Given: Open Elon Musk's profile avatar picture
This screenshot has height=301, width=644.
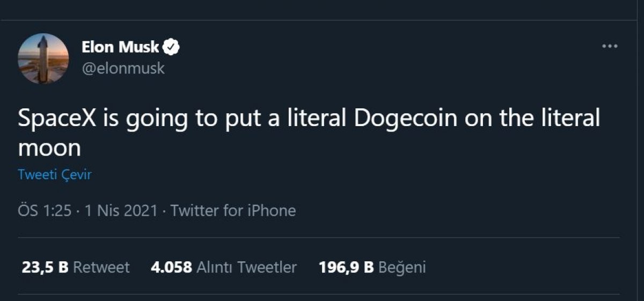Looking at the screenshot, I should 43,58.
